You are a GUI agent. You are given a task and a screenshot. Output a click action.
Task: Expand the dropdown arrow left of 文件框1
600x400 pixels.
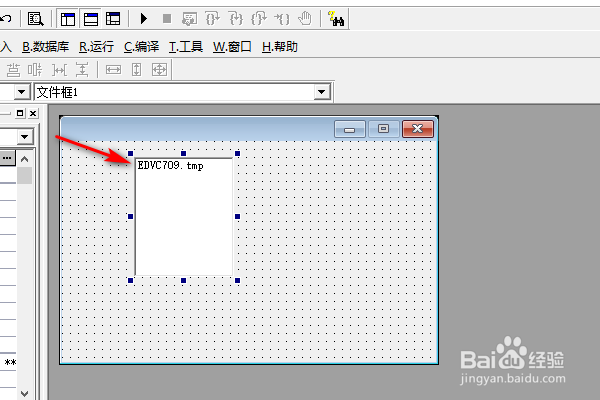click(x=22, y=92)
